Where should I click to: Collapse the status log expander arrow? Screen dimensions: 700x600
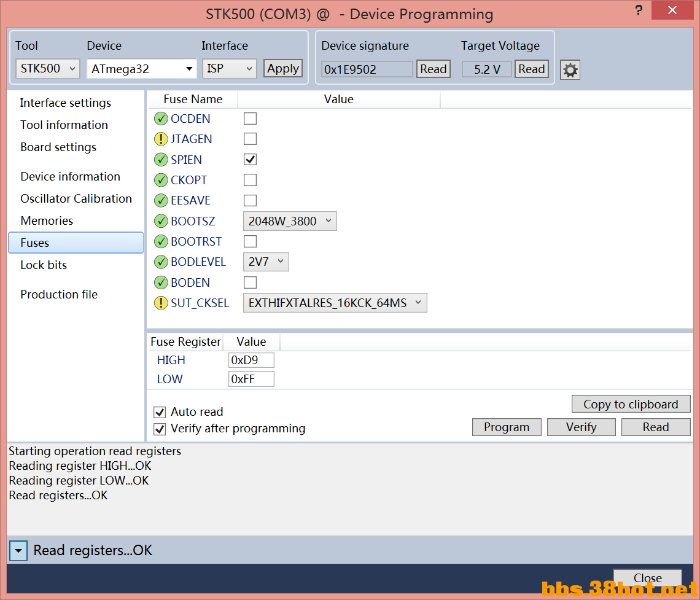18,551
